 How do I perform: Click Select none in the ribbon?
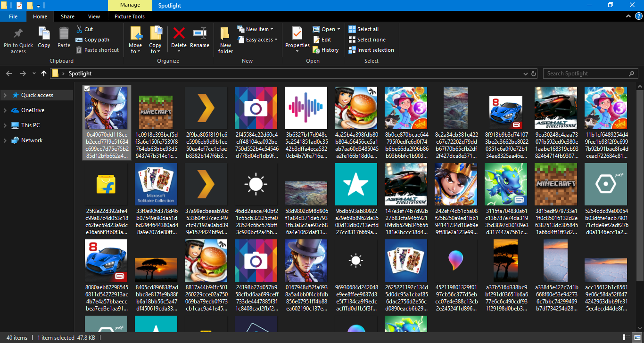tap(367, 40)
